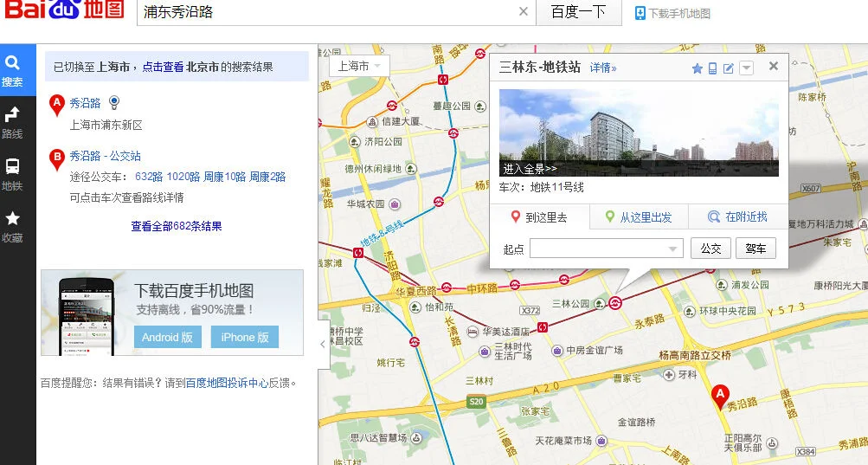Viewport: 868px width, 465px height.
Task: Click the 华城农园 icon on map
Action: tap(395, 204)
